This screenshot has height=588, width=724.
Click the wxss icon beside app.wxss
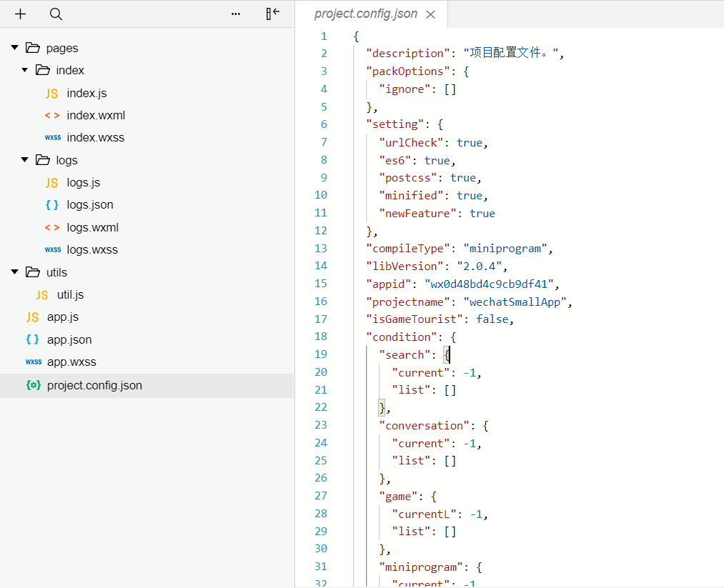point(34,362)
